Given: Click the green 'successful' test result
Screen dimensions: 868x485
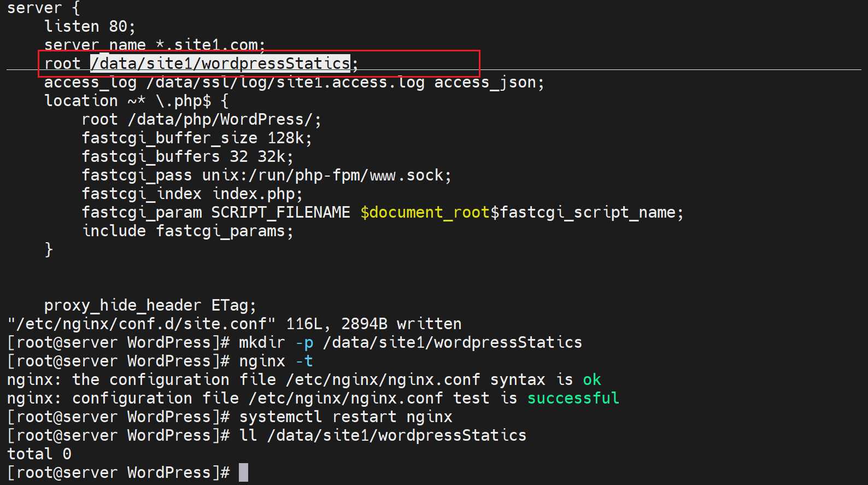Looking at the screenshot, I should [x=573, y=399].
